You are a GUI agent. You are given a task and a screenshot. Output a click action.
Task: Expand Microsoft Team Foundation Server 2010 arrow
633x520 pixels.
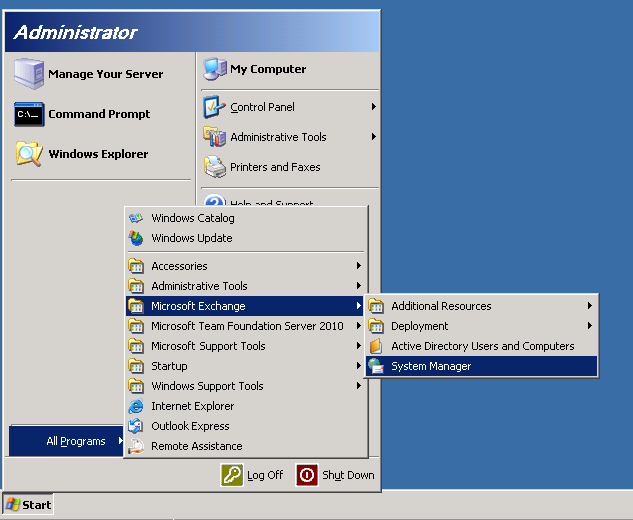coord(358,326)
